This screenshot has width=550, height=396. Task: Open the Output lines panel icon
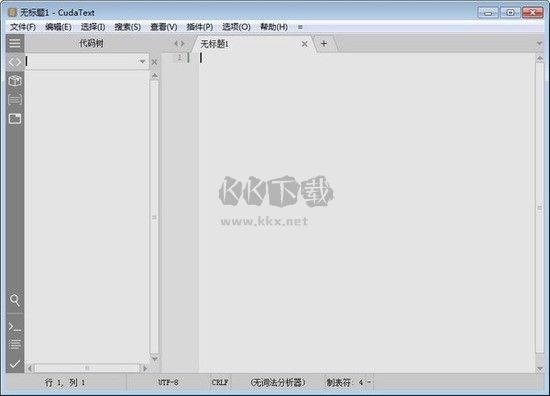15,344
